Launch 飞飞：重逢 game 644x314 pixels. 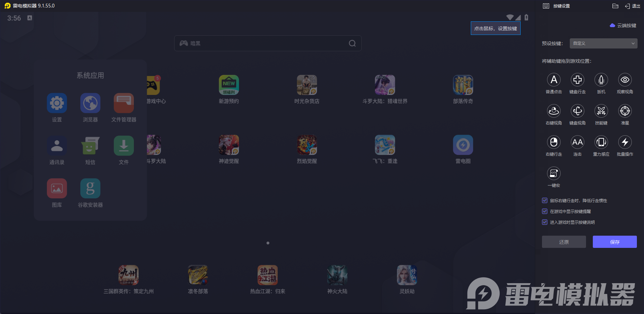click(x=385, y=145)
